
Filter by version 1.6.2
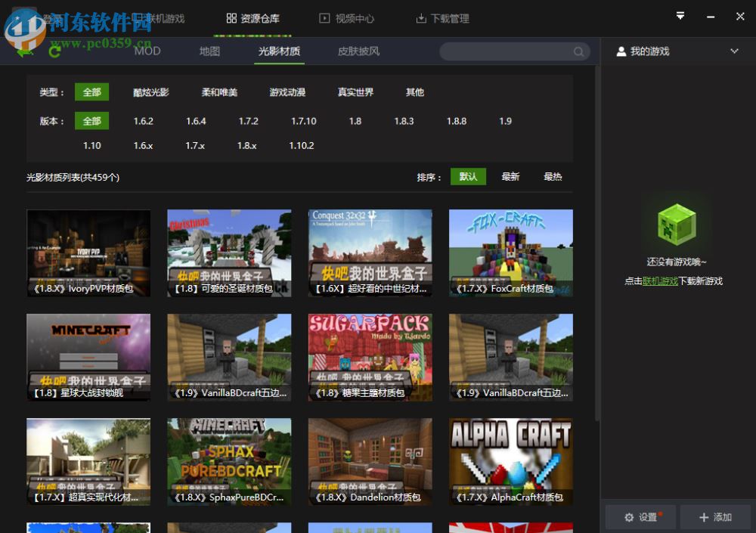pos(143,121)
